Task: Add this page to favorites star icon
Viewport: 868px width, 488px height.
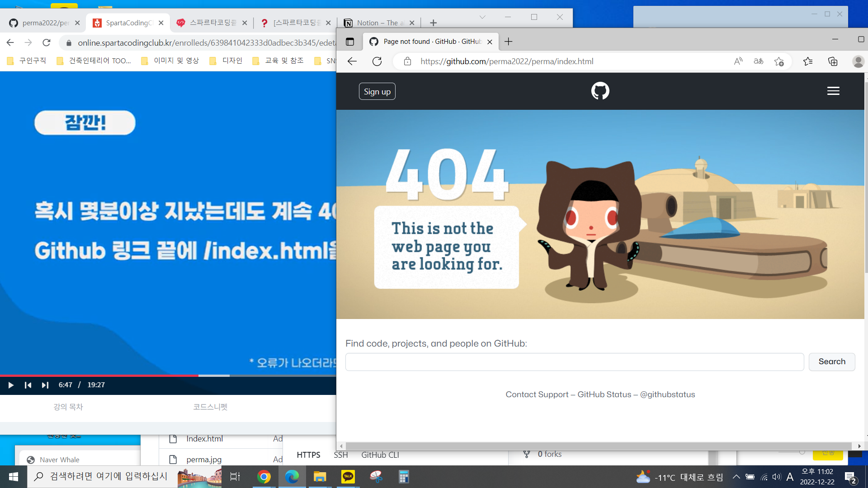Action: click(779, 61)
